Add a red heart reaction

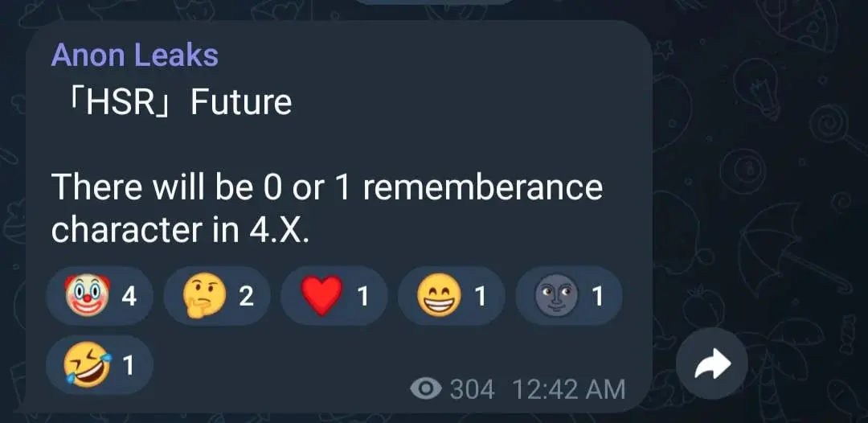click(x=321, y=297)
